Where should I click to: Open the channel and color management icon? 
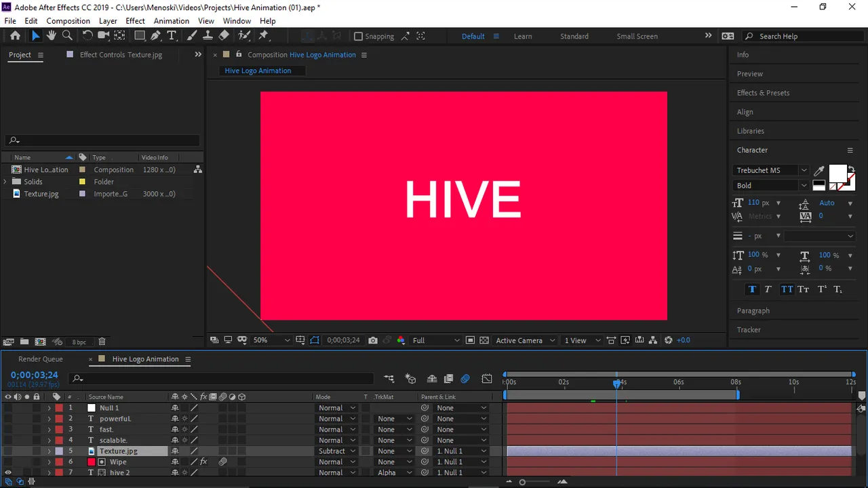401,340
